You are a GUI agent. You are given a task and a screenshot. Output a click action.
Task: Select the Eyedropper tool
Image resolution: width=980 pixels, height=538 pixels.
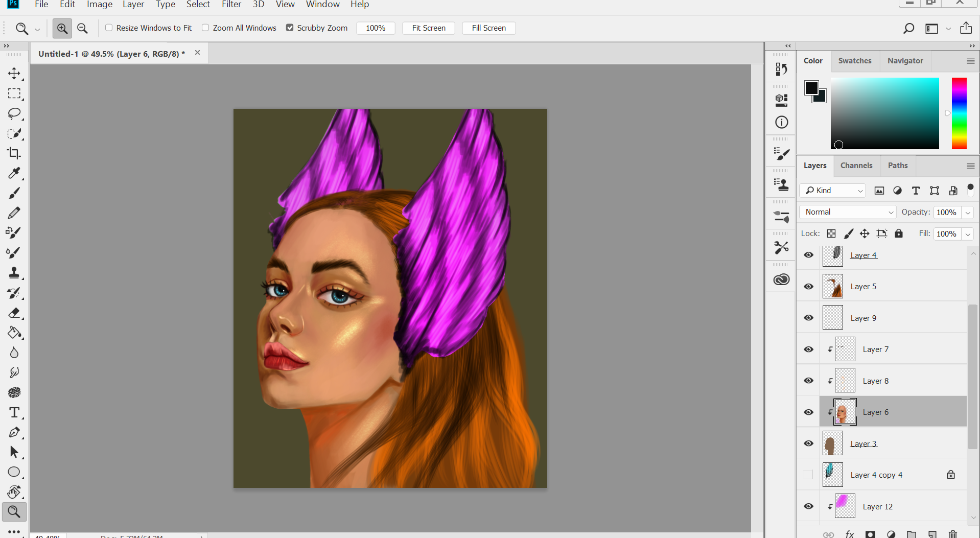pyautogui.click(x=14, y=173)
